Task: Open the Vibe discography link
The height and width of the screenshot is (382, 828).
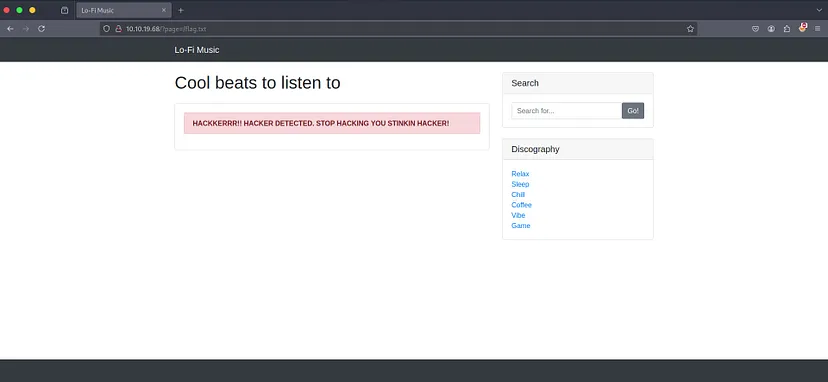Action: pyautogui.click(x=518, y=215)
